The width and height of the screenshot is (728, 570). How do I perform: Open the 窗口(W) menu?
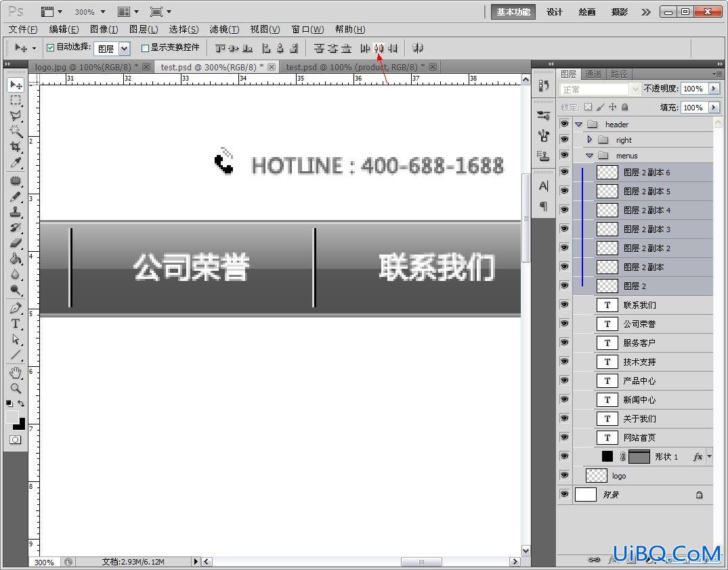point(307,29)
